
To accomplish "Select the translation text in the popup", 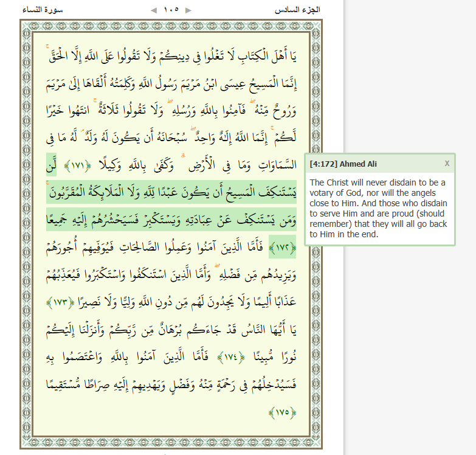I will (378, 209).
